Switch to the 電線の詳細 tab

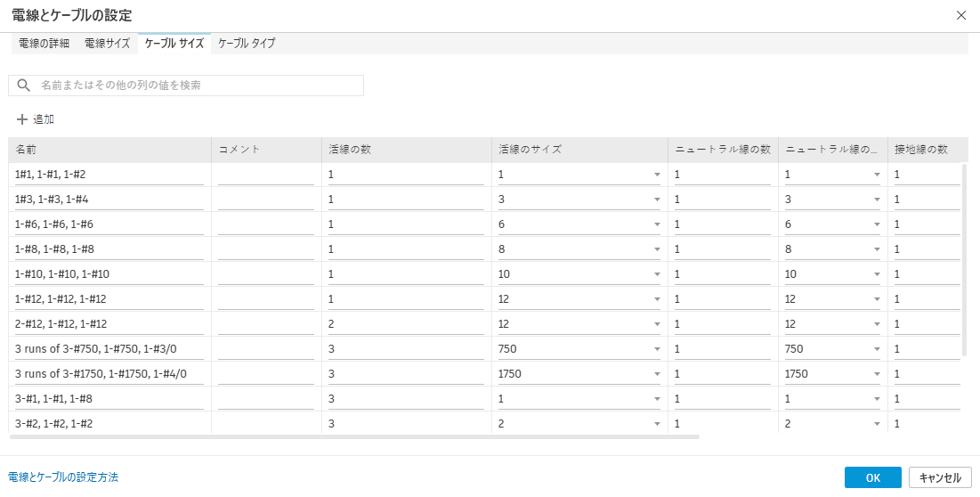[x=44, y=43]
